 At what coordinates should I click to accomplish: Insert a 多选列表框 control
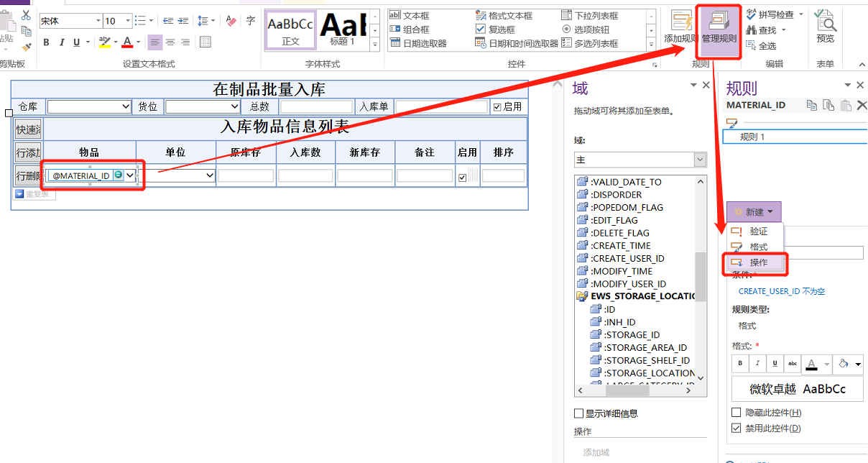(x=589, y=43)
